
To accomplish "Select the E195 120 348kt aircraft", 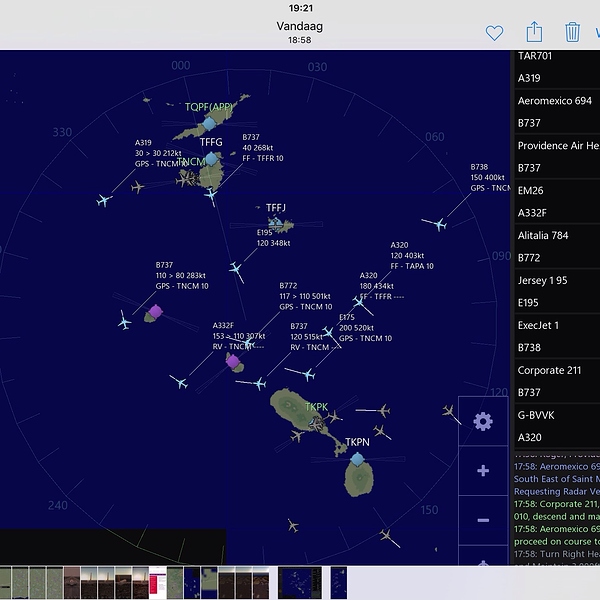I will click(236, 269).
